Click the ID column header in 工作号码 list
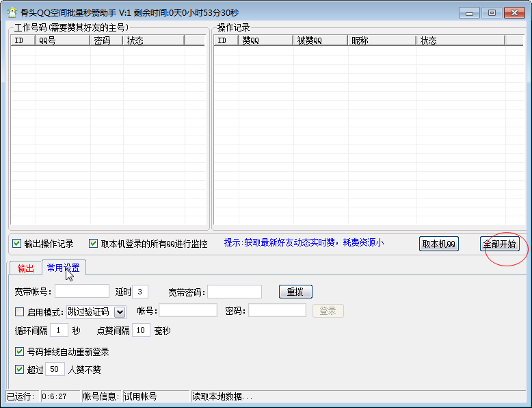532x408 pixels. 23,40
